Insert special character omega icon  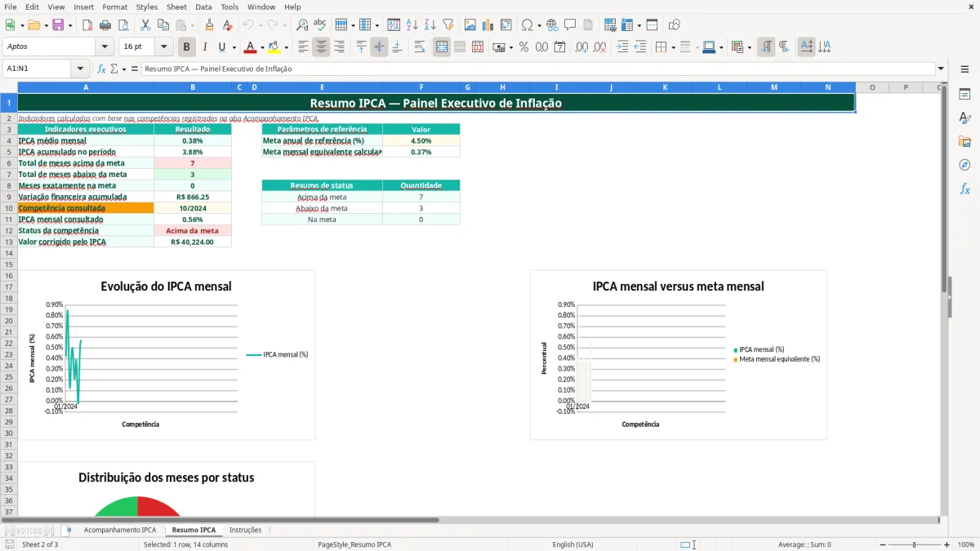click(527, 25)
